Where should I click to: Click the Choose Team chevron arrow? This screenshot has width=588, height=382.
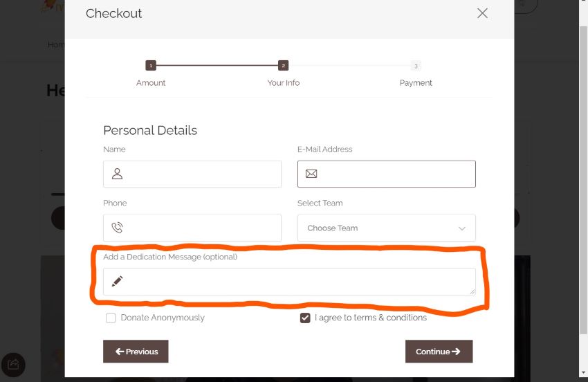[462, 228]
